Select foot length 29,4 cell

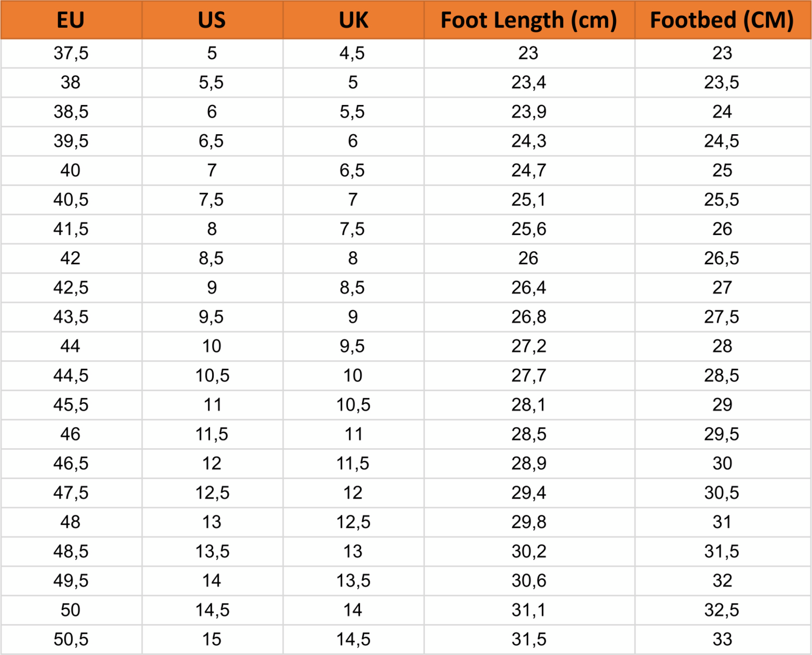tap(529, 493)
